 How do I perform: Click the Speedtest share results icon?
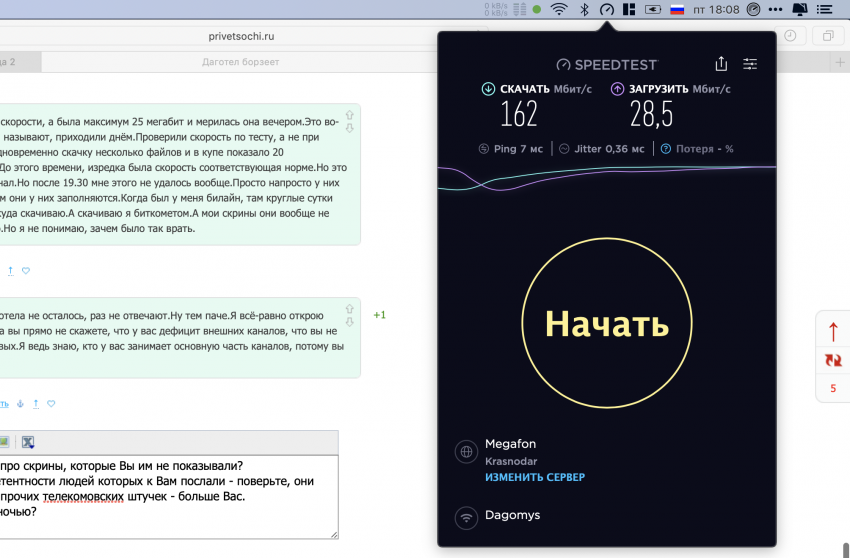(x=721, y=64)
